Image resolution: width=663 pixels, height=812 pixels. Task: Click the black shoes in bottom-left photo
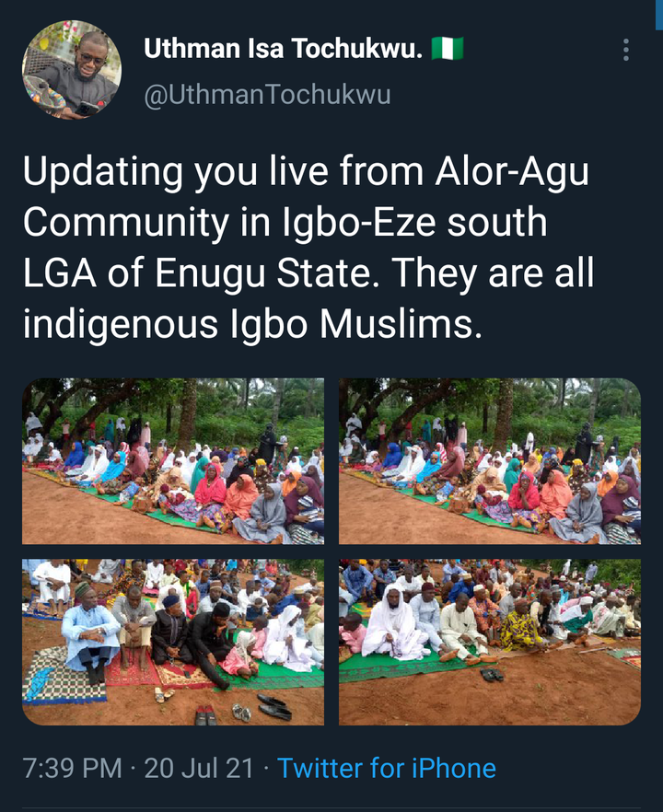click(275, 707)
